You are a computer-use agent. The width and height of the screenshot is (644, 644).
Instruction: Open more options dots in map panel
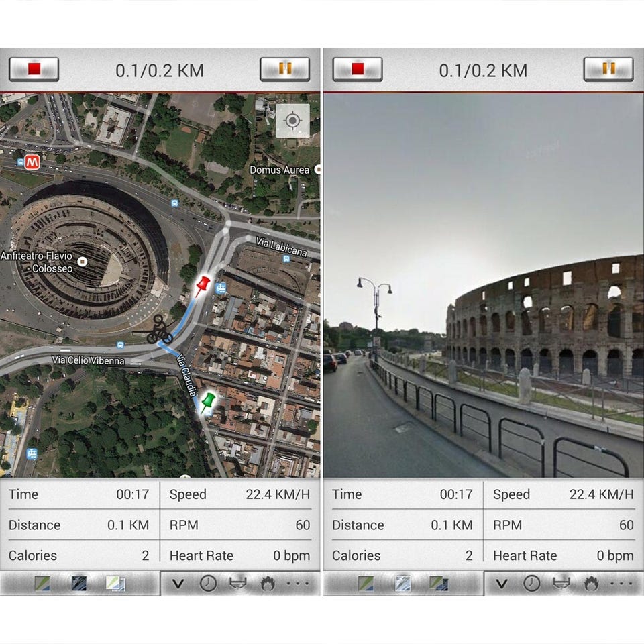tap(299, 583)
